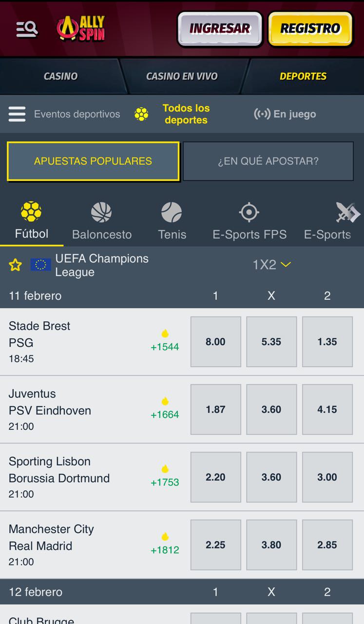364x624 pixels.
Task: Click the Ally Spin logo
Action: (x=81, y=28)
